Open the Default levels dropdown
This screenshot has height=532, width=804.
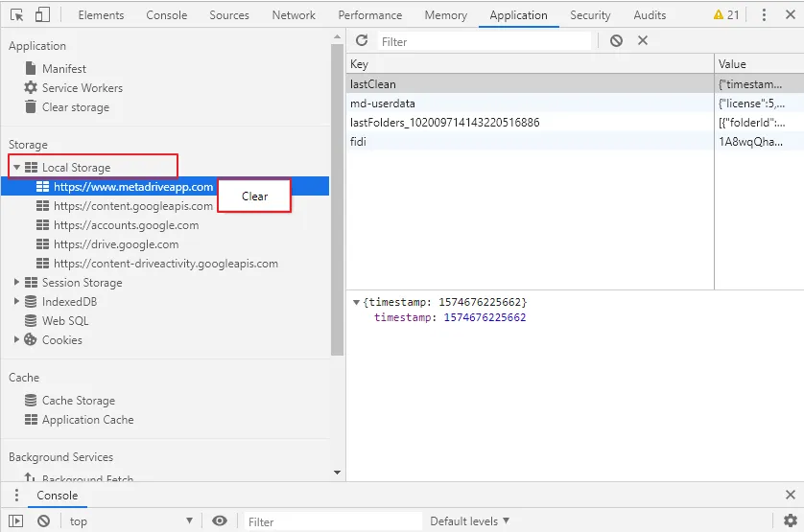(x=470, y=521)
